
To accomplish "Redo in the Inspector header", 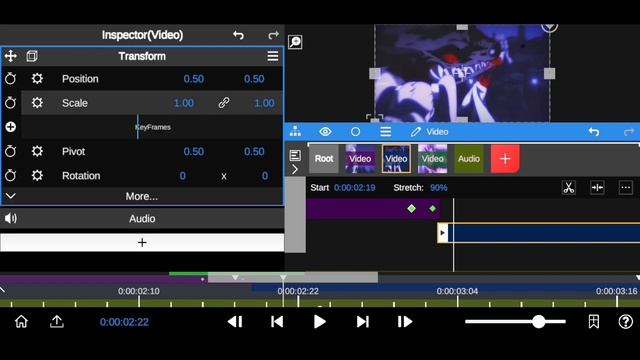I will click(x=273, y=35).
